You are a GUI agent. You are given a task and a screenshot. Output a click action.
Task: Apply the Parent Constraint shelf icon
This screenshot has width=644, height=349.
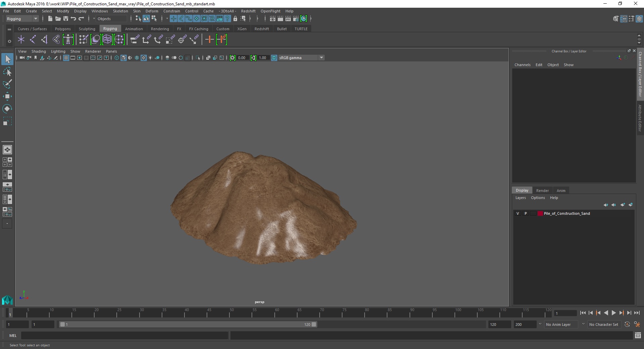click(x=135, y=40)
